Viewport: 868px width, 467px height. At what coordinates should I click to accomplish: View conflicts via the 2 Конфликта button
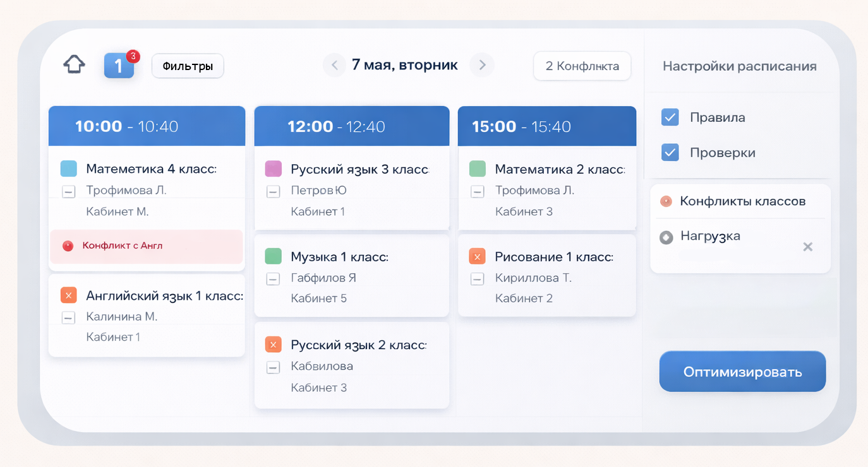point(582,66)
